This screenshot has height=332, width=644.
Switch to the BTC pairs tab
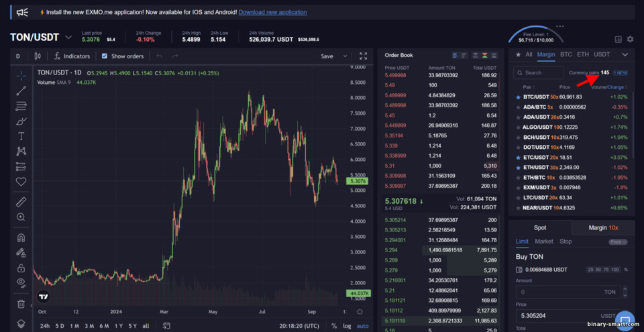point(566,54)
